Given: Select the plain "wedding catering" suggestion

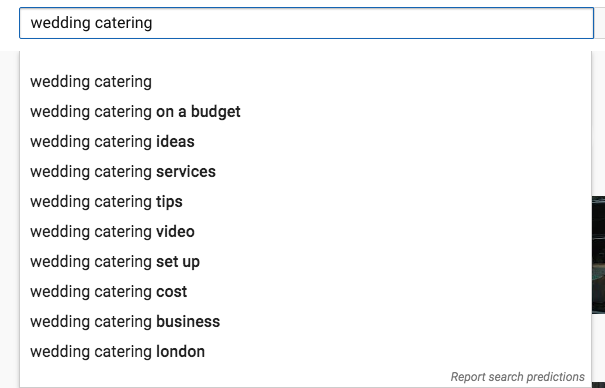Looking at the screenshot, I should (x=305, y=82).
